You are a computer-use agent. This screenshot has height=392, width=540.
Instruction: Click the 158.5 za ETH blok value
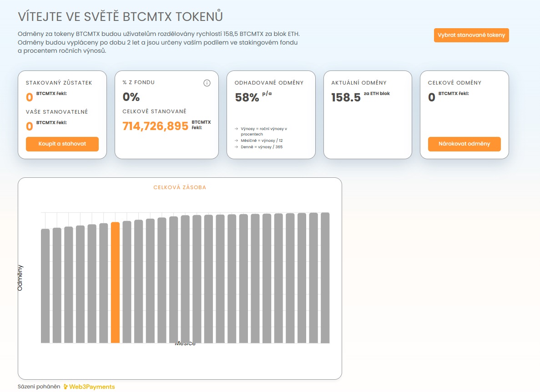point(346,96)
